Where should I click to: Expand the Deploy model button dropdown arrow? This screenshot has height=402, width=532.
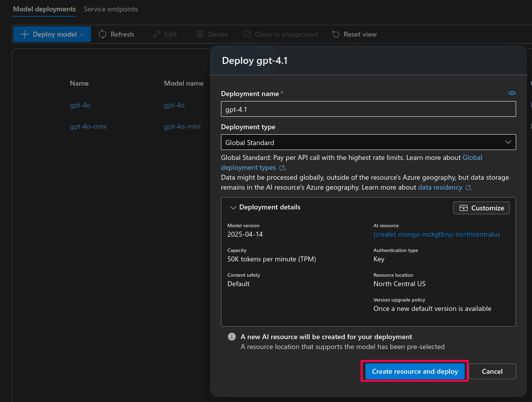point(82,34)
